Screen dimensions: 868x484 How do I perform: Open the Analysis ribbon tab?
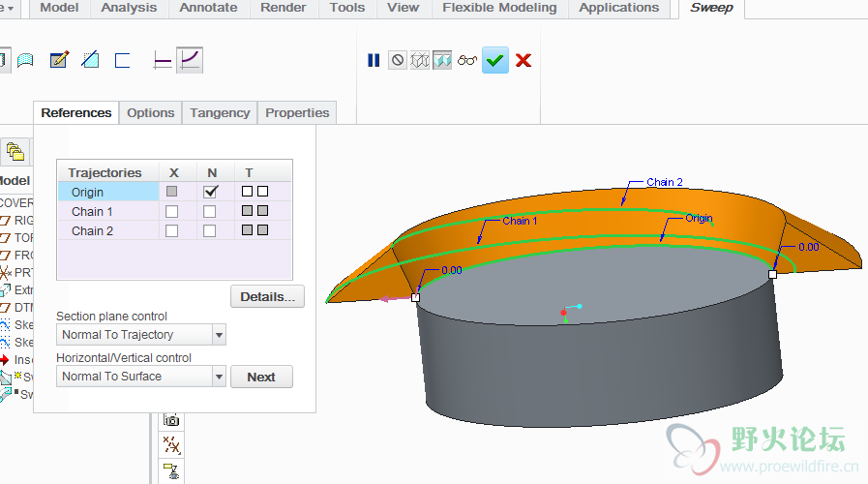[129, 8]
